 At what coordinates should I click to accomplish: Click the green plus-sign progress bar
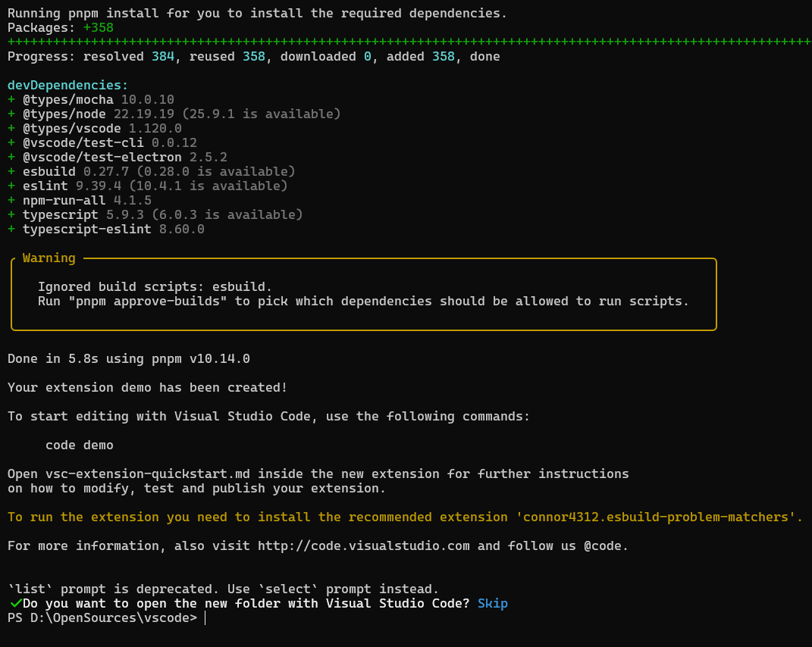tap(409, 42)
